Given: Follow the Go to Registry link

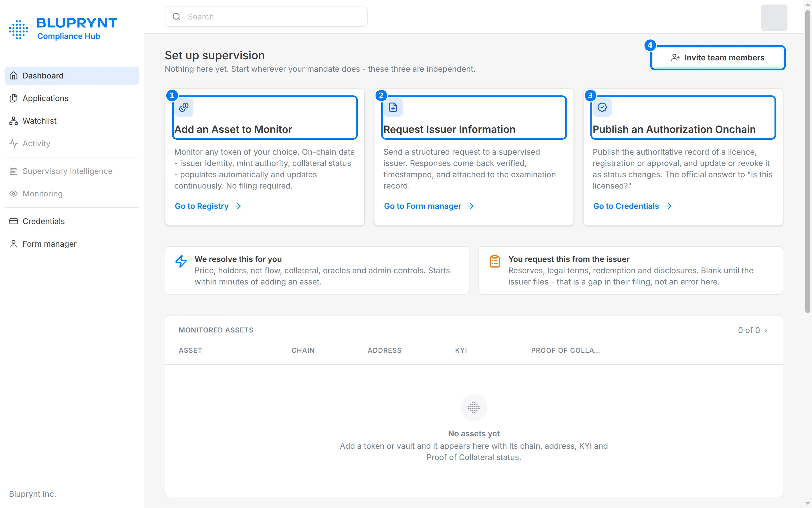Looking at the screenshot, I should click(208, 206).
